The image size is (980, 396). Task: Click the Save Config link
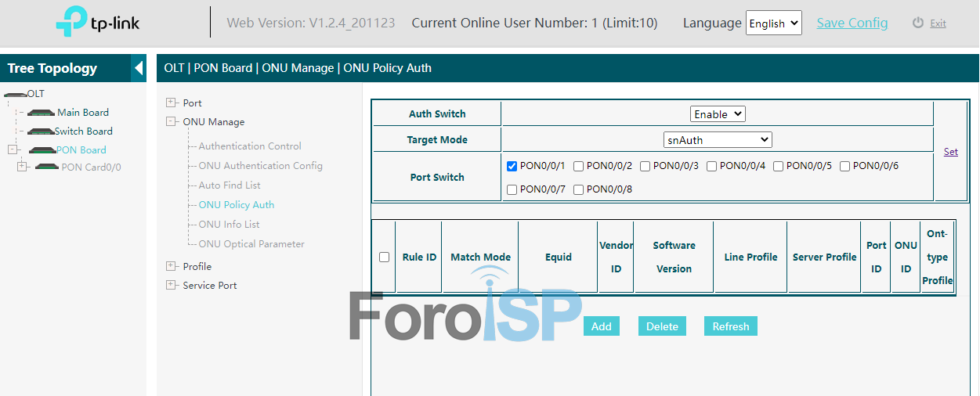852,23
